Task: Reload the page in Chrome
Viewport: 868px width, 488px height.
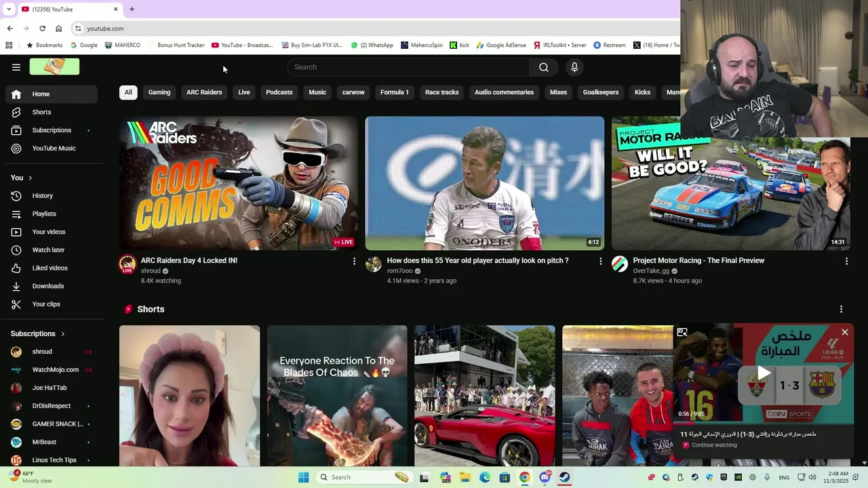Action: tap(42, 28)
